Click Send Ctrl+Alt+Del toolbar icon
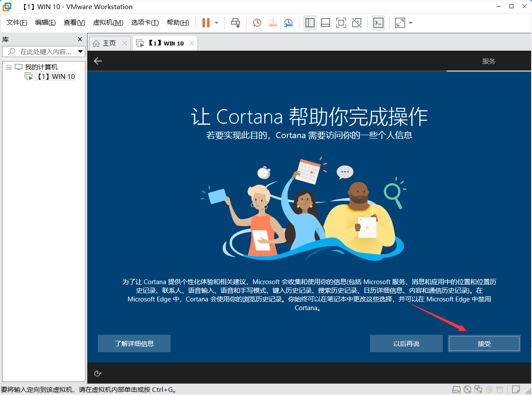This screenshot has height=395, width=532. pos(236,23)
